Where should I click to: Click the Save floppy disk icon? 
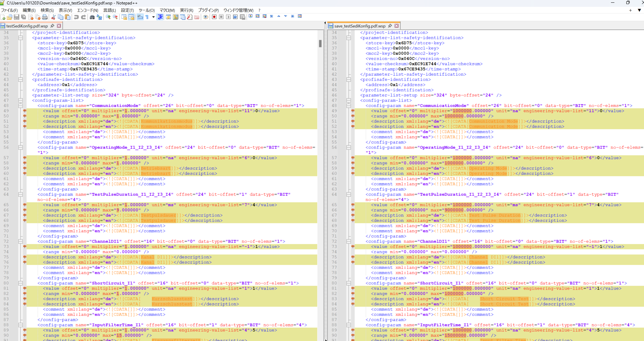pyautogui.click(x=16, y=17)
